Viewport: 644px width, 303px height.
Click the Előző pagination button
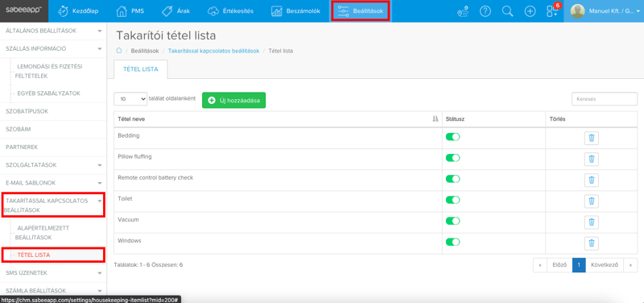pyautogui.click(x=559, y=265)
